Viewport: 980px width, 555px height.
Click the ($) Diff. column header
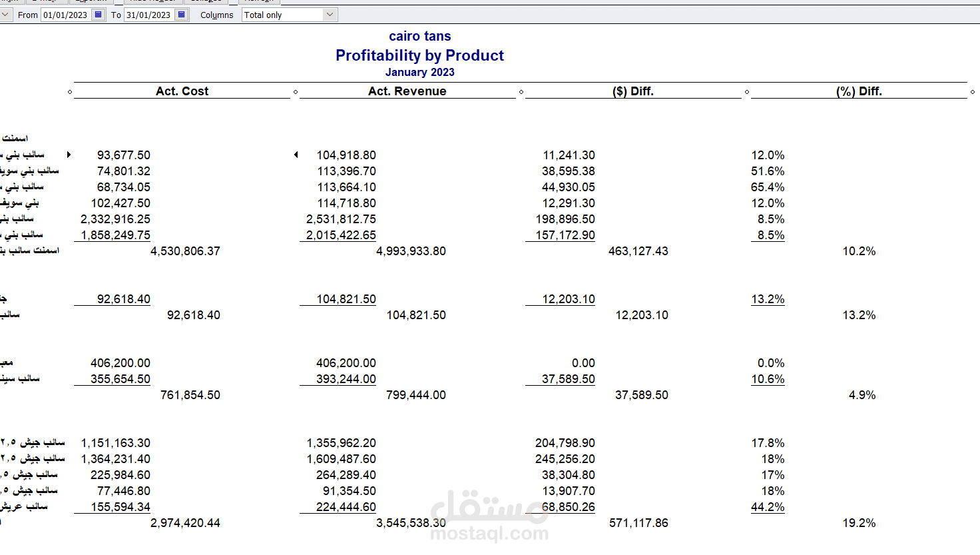click(x=633, y=91)
